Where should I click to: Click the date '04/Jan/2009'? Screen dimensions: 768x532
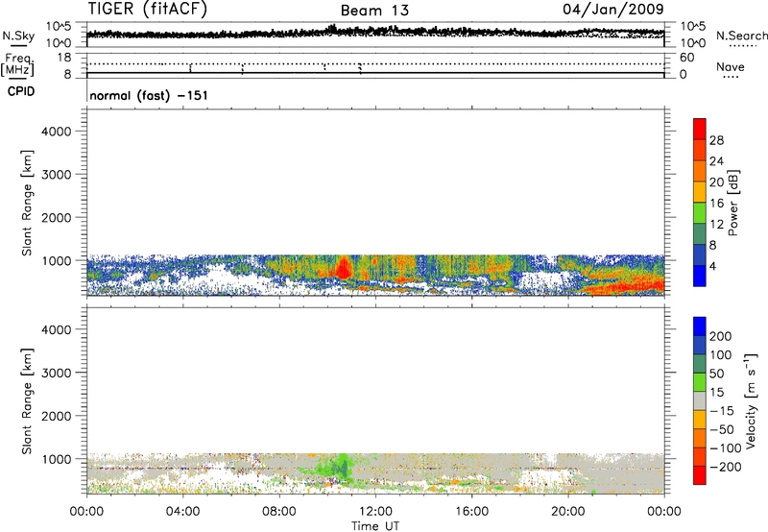click(613, 9)
